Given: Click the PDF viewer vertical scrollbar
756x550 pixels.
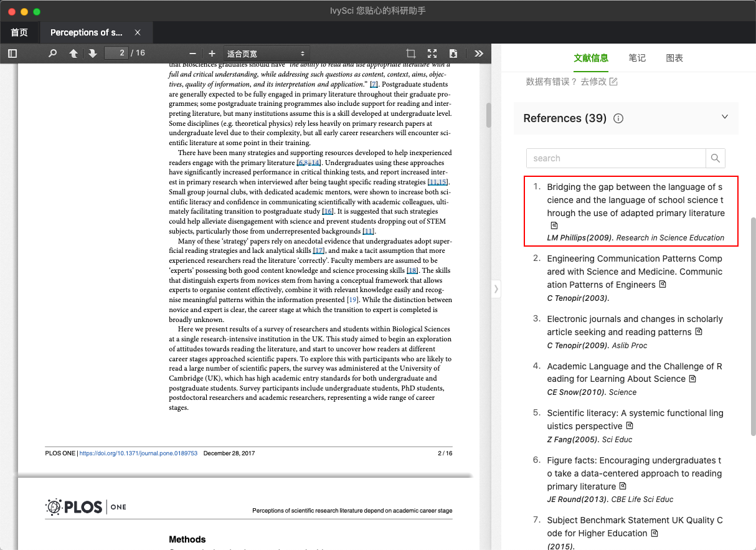Looking at the screenshot, I should point(489,115).
